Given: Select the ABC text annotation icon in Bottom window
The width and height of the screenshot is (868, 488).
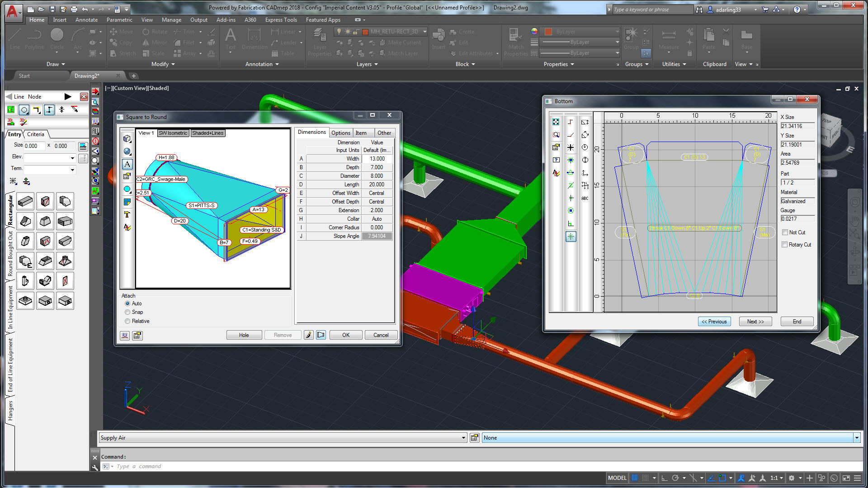Looking at the screenshot, I should click(585, 198).
